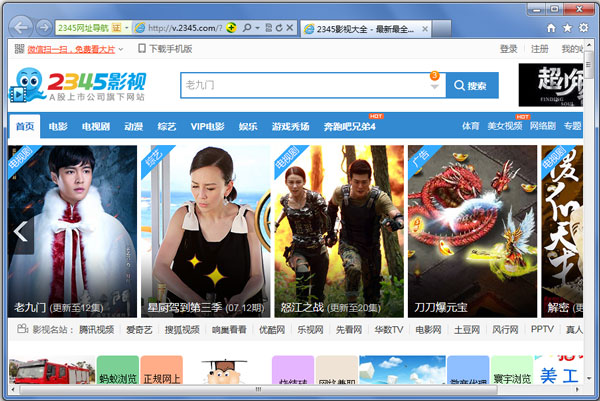Screen dimensions: 600x401
Task: Go forward with the browser forward arrow
Action: 44,28
